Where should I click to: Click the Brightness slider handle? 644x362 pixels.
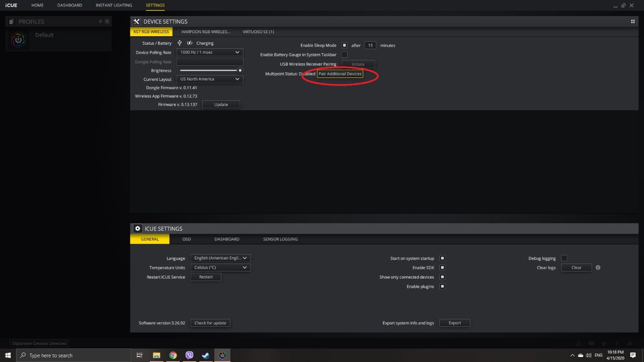[x=240, y=70]
